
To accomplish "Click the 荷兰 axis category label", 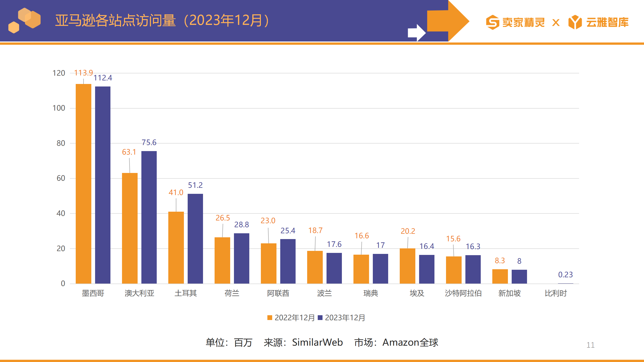I will point(232,293).
